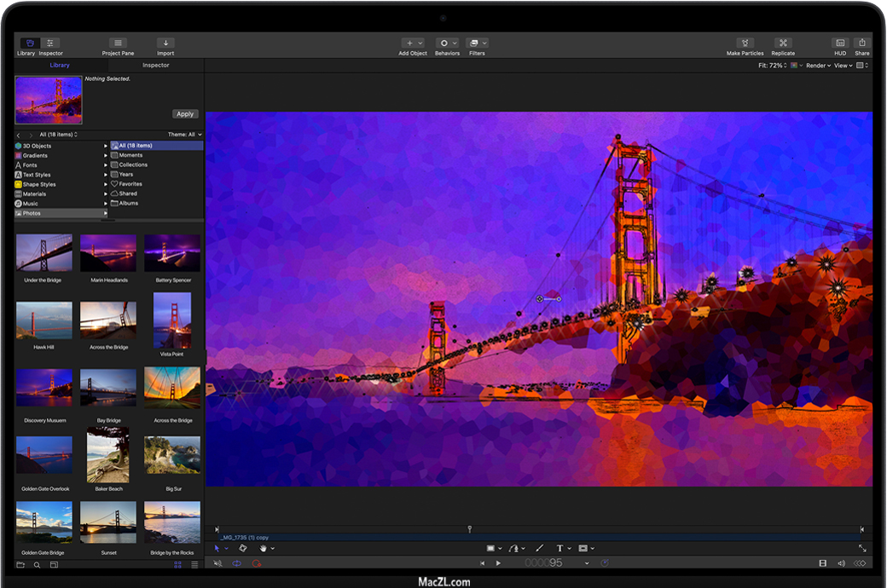887x588 pixels.
Task: Open the Theme: All dropdown
Action: (186, 135)
